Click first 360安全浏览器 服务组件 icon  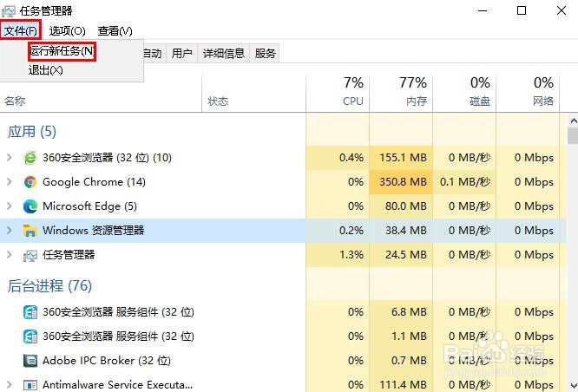[x=30, y=312]
